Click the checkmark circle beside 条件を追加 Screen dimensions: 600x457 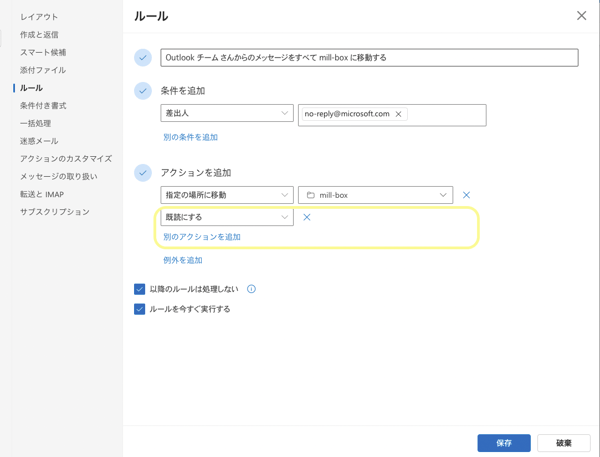tap(143, 91)
